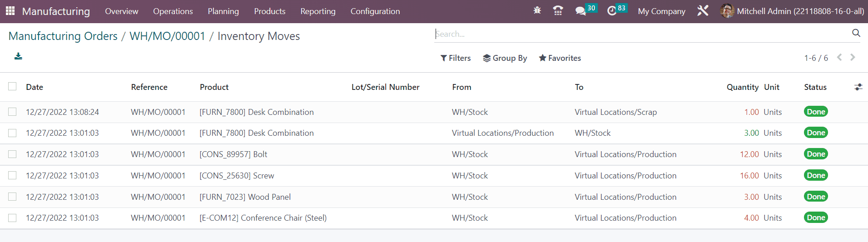
Task: Open the Configuration menu
Action: tap(375, 11)
